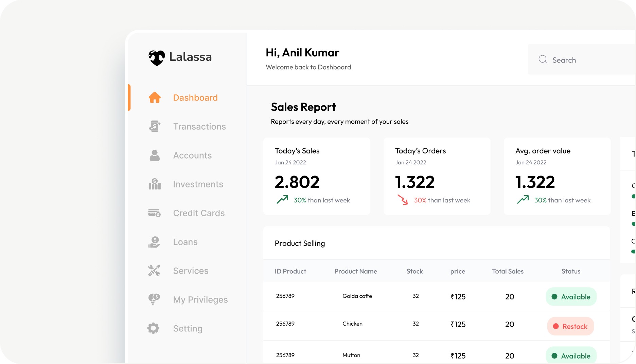
Task: Click red down-trend arrow under Today's Orders
Action: (403, 200)
